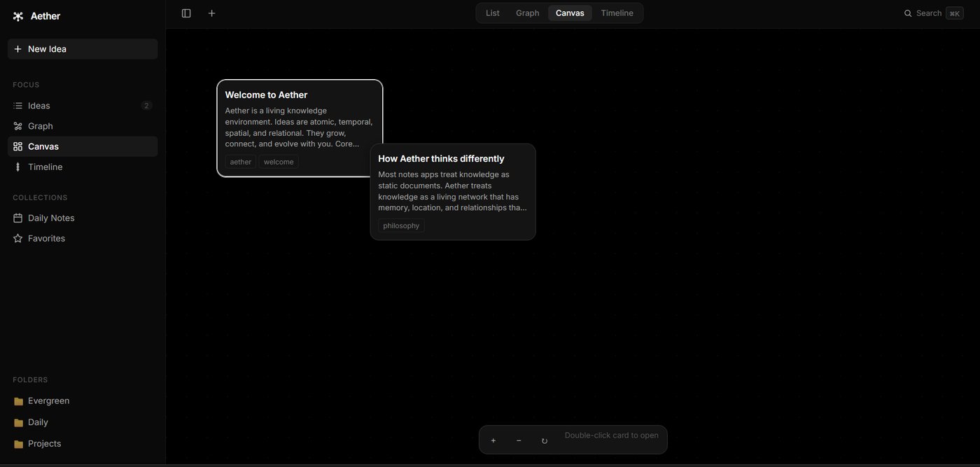Click the plus icon beside sidebar toggle
This screenshot has width=980, height=467.
pyautogui.click(x=212, y=13)
